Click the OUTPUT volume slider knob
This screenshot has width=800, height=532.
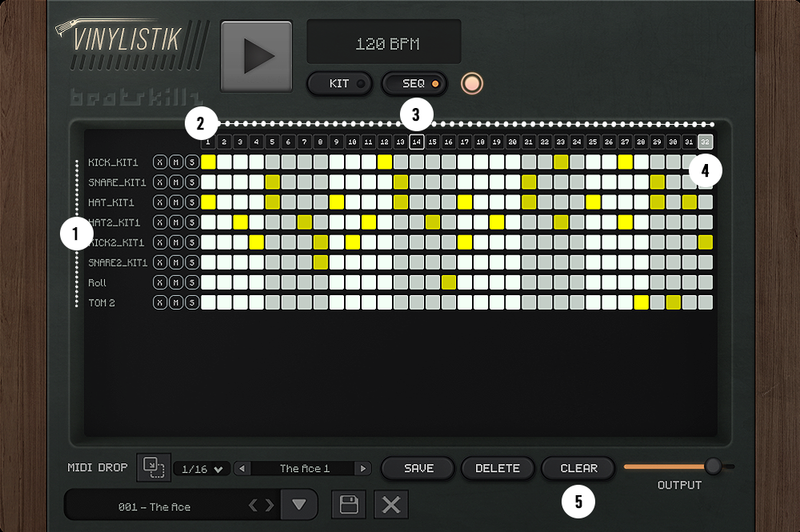click(x=713, y=466)
